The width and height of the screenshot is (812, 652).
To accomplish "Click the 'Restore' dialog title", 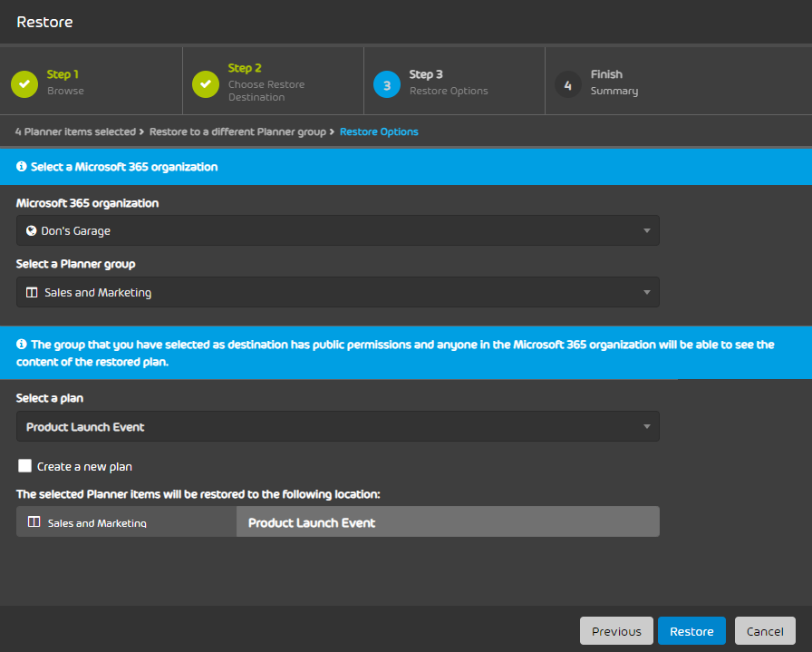I will 44,22.
